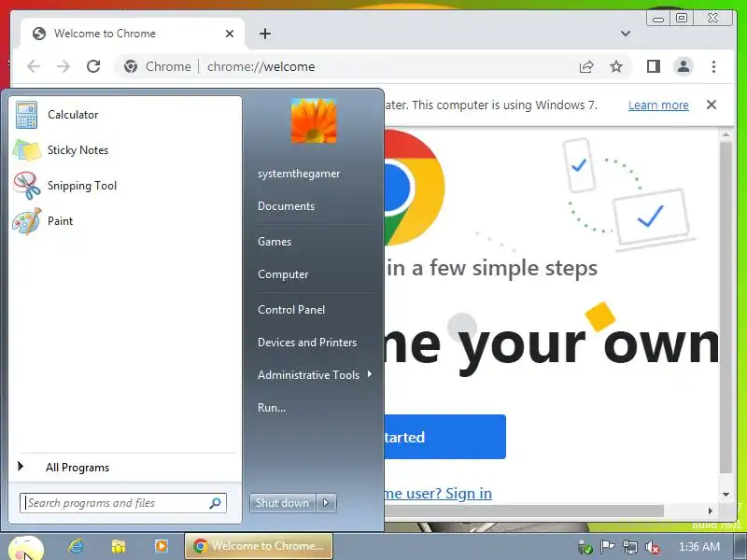This screenshot has width=747, height=560.
Task: Reload the Chrome page
Action: coord(93,66)
